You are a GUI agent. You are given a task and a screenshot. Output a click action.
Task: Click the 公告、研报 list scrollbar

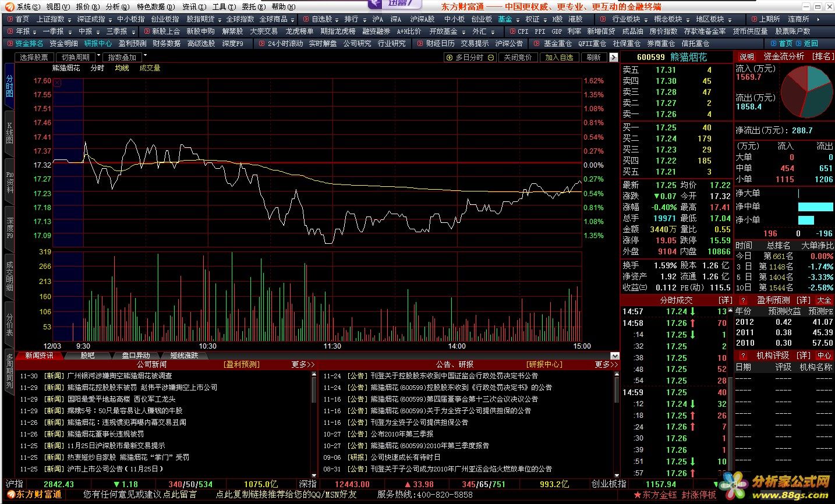click(616, 424)
